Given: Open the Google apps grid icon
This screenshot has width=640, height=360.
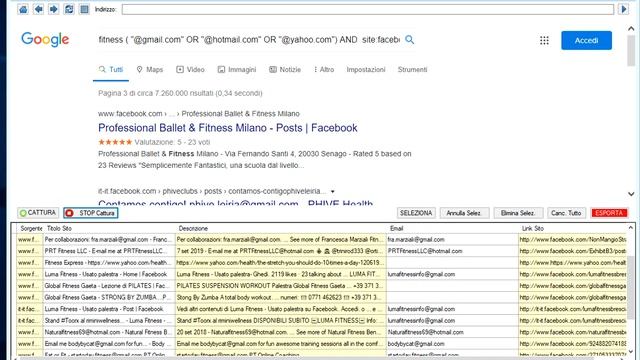Looking at the screenshot, I should (544, 40).
